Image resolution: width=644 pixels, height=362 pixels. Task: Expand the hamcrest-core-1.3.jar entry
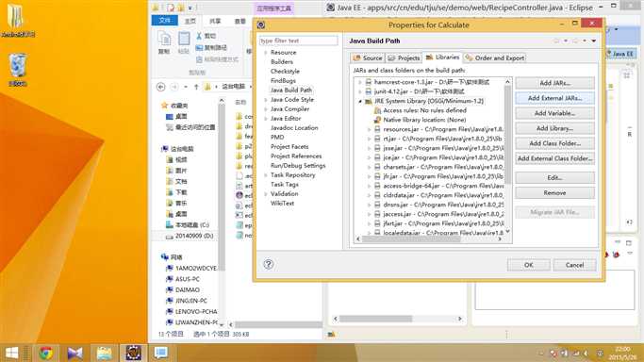[360, 82]
